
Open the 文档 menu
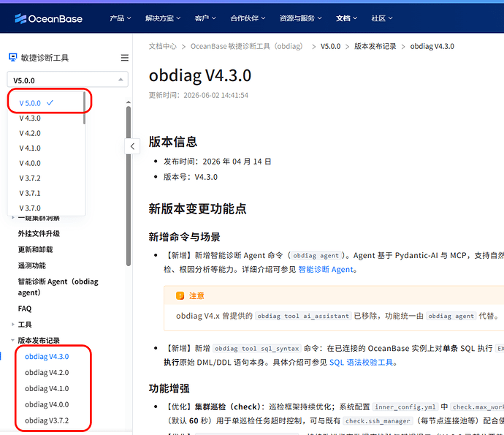pos(346,18)
